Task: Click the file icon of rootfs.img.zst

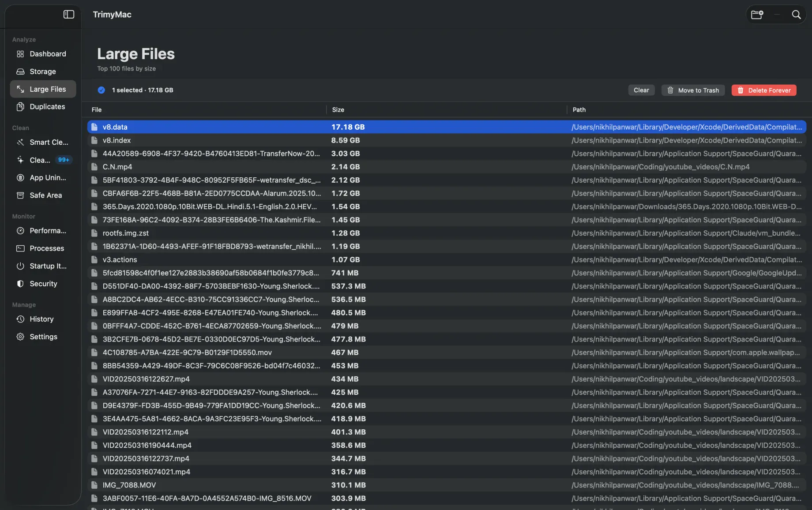Action: pos(94,233)
